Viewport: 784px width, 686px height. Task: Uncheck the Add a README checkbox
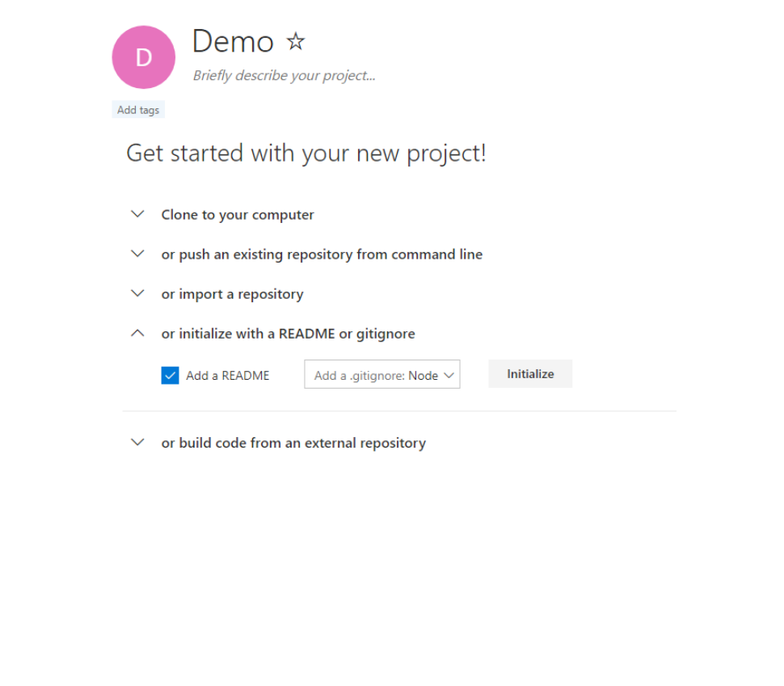coord(170,375)
